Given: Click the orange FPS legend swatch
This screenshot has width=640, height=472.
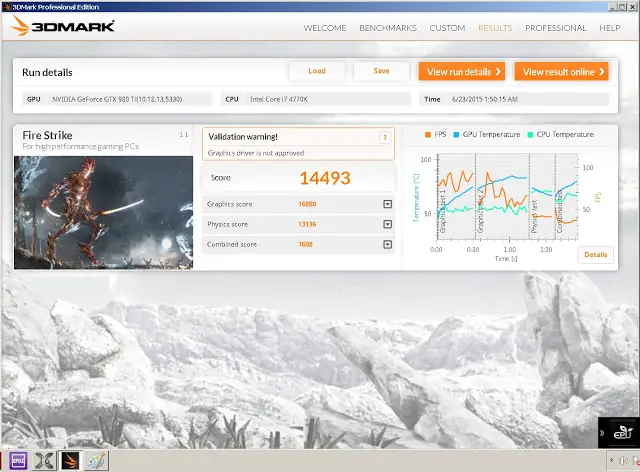Looking at the screenshot, I should (x=428, y=135).
